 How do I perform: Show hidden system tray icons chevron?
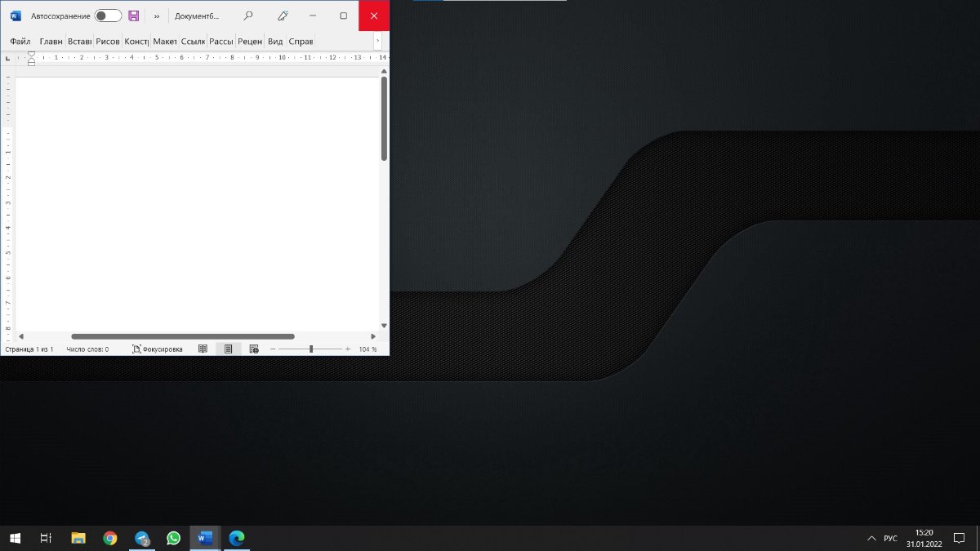click(x=870, y=539)
